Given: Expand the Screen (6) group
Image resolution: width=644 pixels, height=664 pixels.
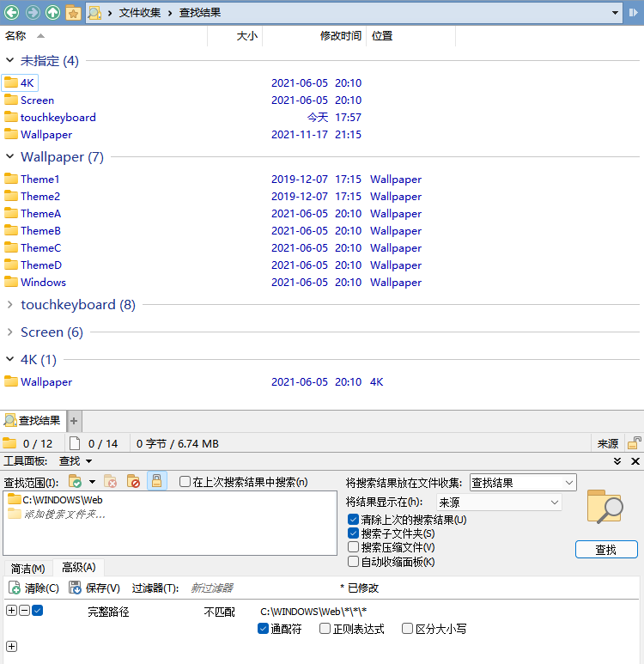Looking at the screenshot, I should pyautogui.click(x=10, y=332).
